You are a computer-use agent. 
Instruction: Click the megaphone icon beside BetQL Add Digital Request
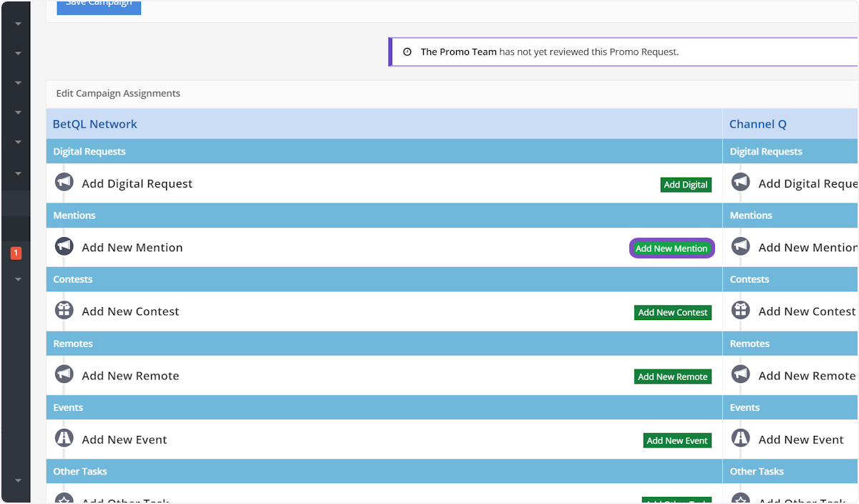[x=64, y=183]
